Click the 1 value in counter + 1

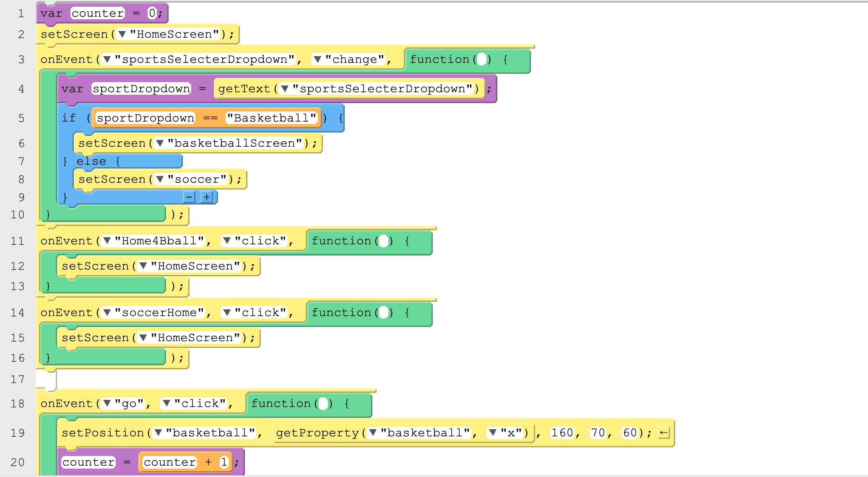coord(224,462)
